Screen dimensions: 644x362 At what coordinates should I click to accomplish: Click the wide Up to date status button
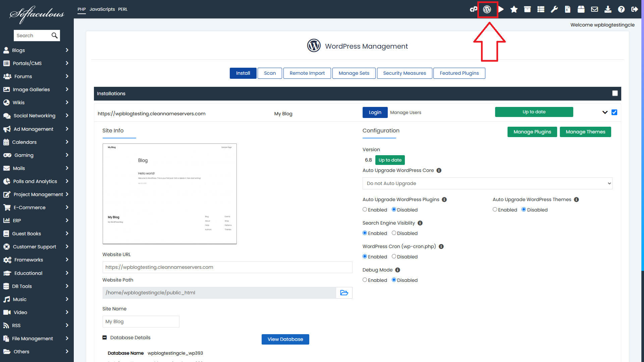(534, 112)
